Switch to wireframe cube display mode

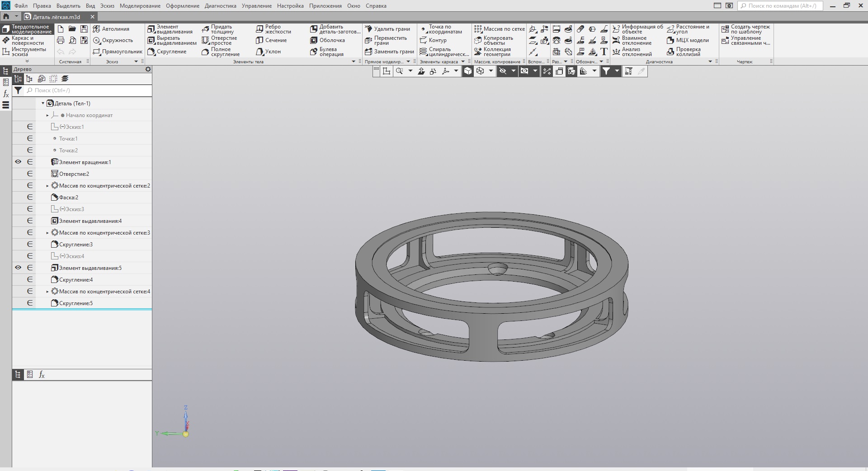(480, 71)
